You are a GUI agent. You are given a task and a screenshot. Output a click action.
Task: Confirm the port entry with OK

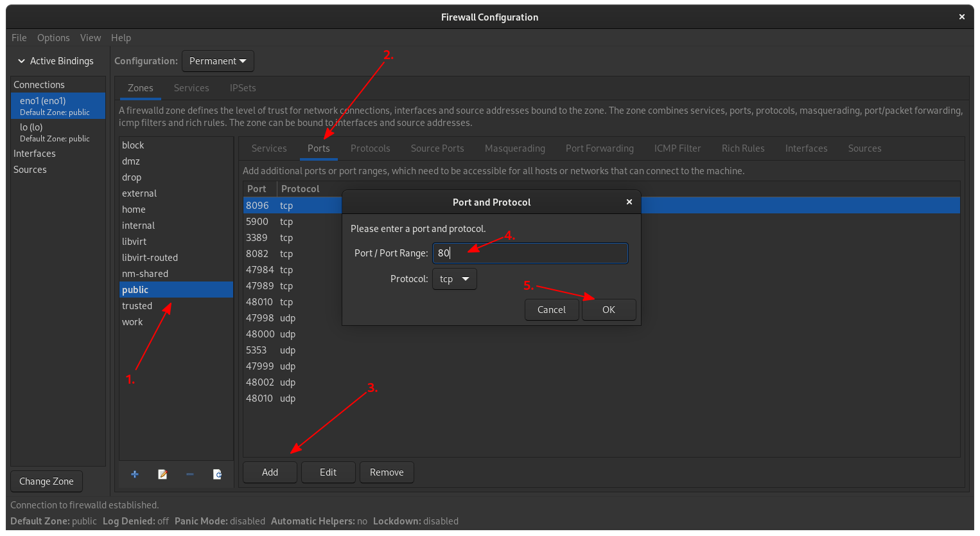coord(608,309)
